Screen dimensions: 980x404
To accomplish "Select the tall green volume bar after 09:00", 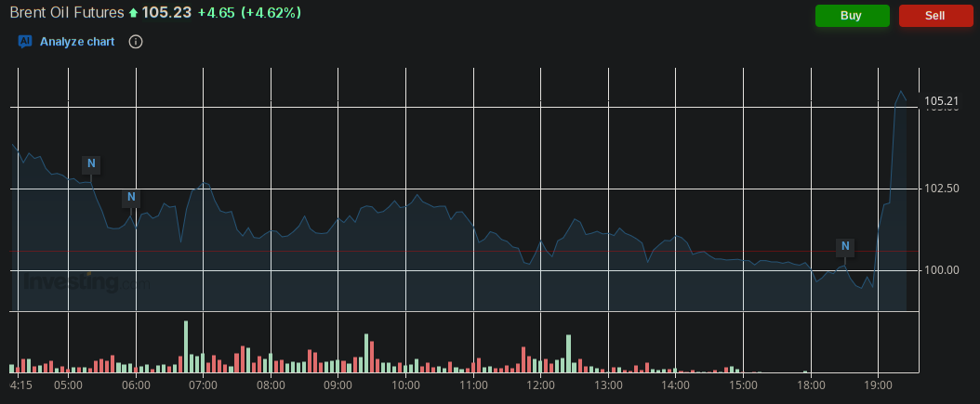I will [366, 353].
